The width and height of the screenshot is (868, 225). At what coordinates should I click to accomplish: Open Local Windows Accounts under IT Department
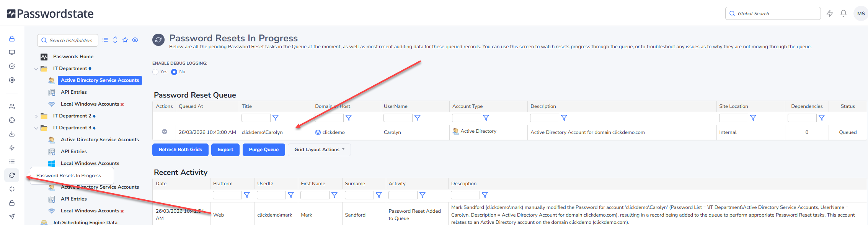[90, 104]
